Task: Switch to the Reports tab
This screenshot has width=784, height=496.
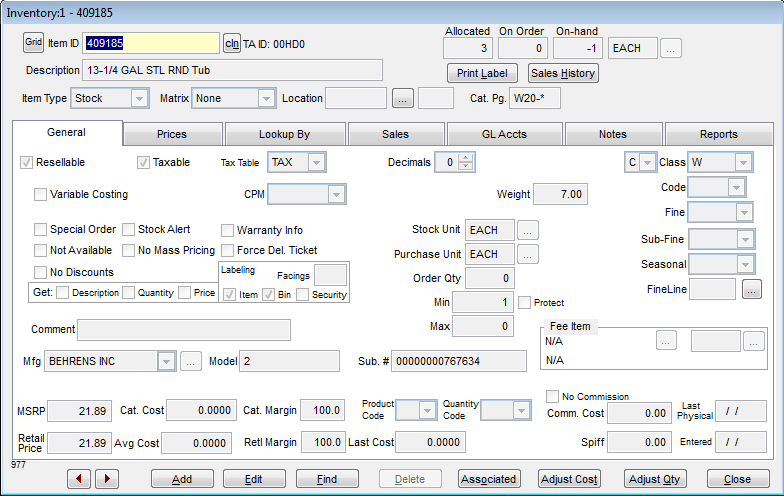Action: (719, 134)
